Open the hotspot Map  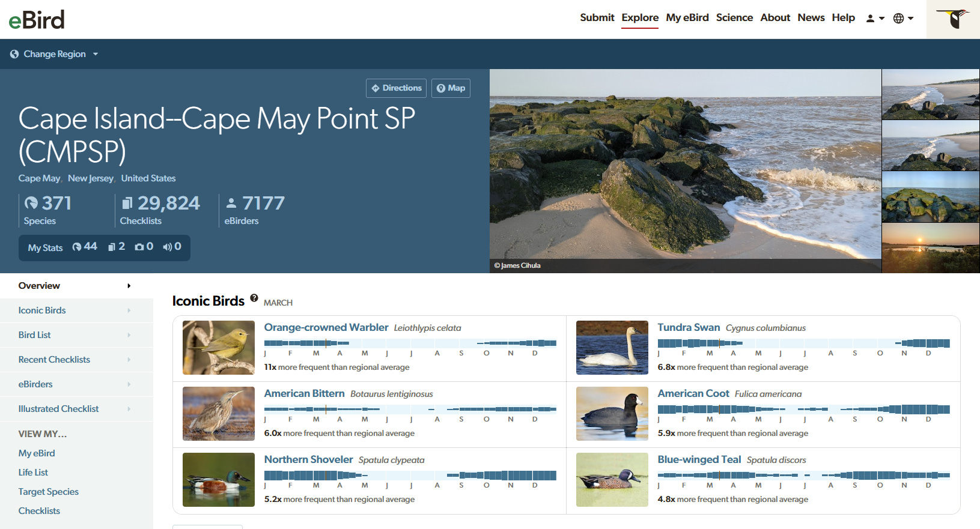[x=451, y=88]
